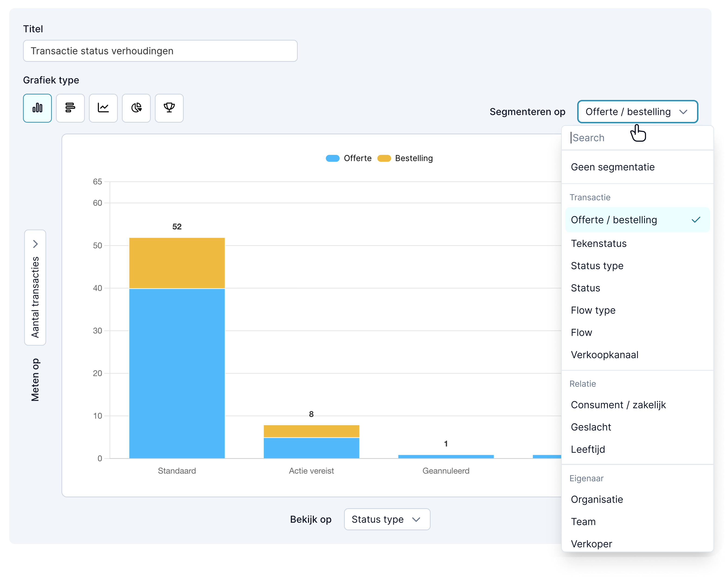The width and height of the screenshot is (728, 580).
Task: Select Tekenstatus in segment list
Action: (599, 244)
